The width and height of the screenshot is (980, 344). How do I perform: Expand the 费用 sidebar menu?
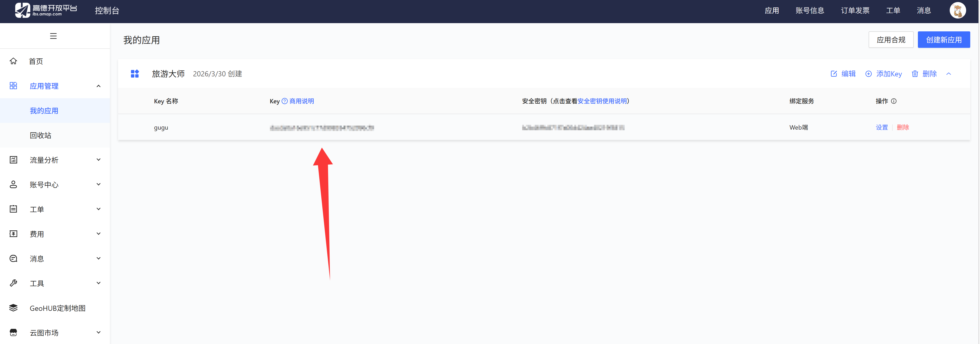click(99, 234)
